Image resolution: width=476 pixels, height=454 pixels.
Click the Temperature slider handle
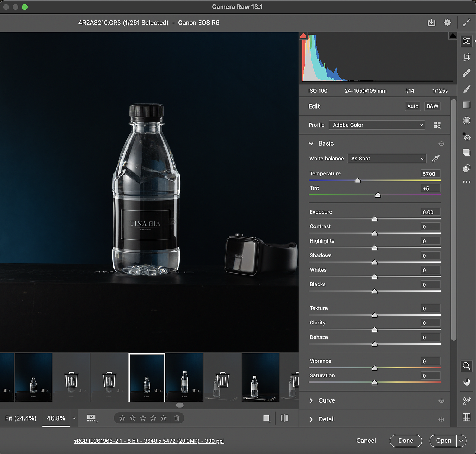pyautogui.click(x=358, y=180)
